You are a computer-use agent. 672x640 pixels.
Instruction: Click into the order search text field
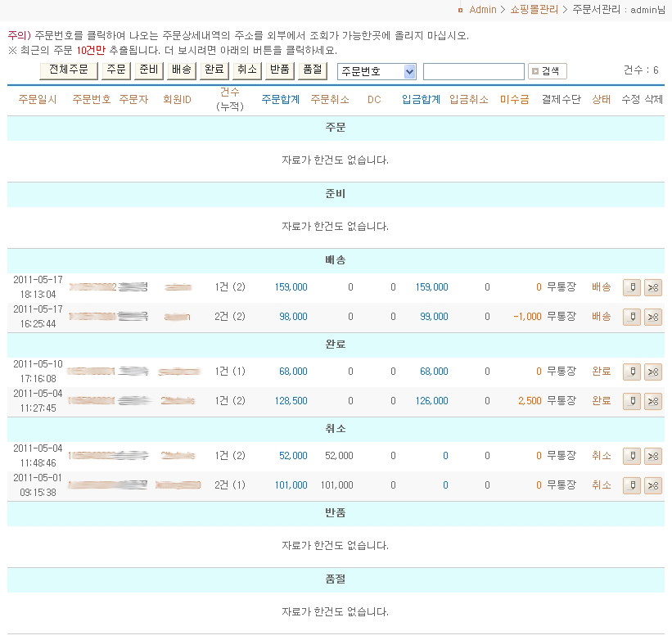[x=473, y=72]
